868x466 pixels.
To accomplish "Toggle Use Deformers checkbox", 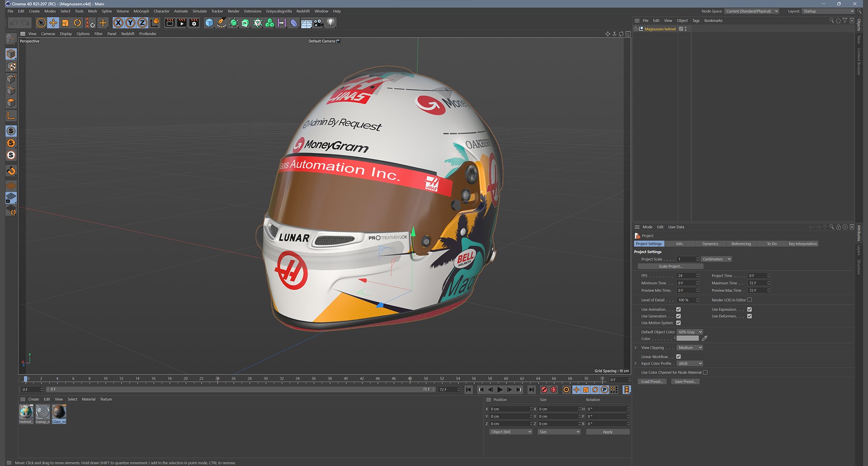I will click(x=750, y=316).
